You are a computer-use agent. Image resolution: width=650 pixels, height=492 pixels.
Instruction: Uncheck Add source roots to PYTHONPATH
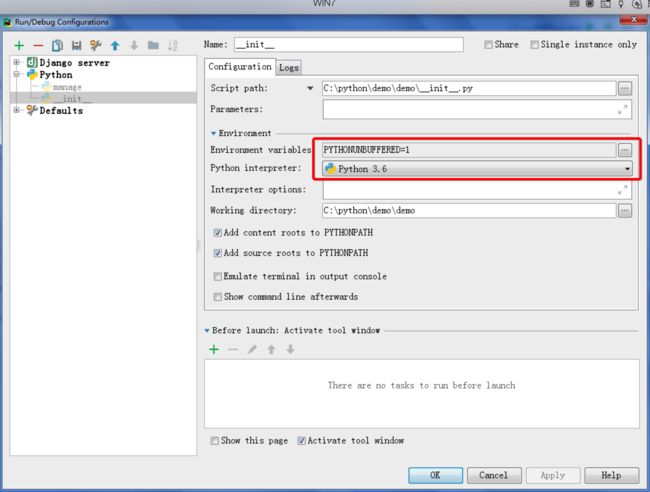tap(217, 253)
